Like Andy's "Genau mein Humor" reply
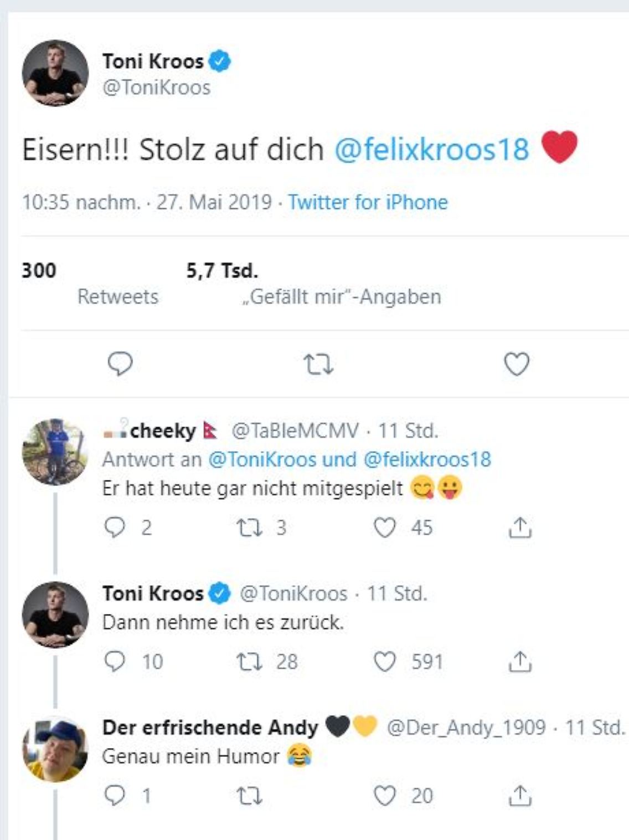Image resolution: width=629 pixels, height=840 pixels. [385, 796]
